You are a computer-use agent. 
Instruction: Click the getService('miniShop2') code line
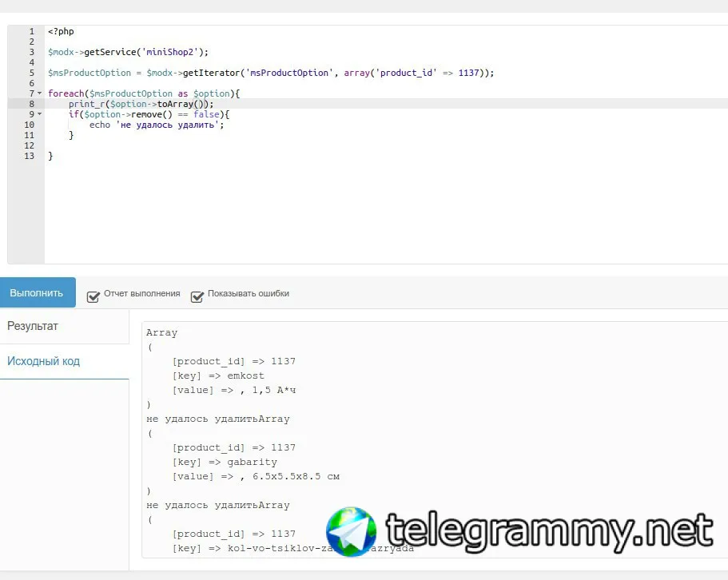(x=128, y=52)
